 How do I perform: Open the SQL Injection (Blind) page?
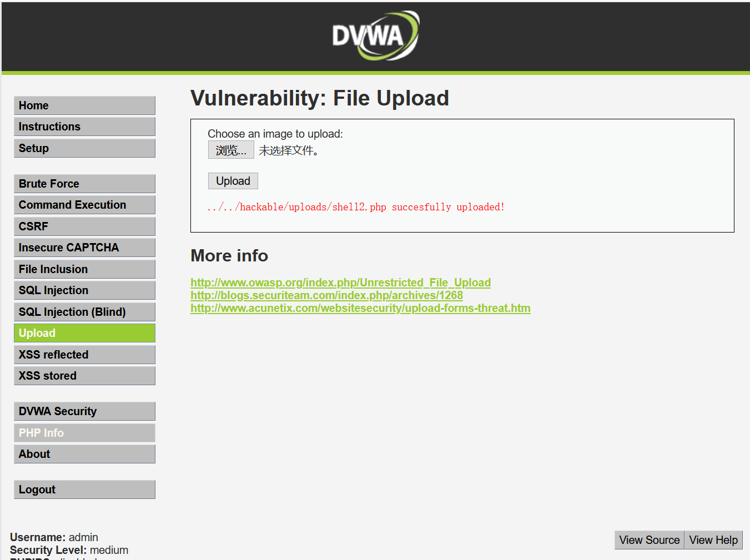(x=84, y=312)
